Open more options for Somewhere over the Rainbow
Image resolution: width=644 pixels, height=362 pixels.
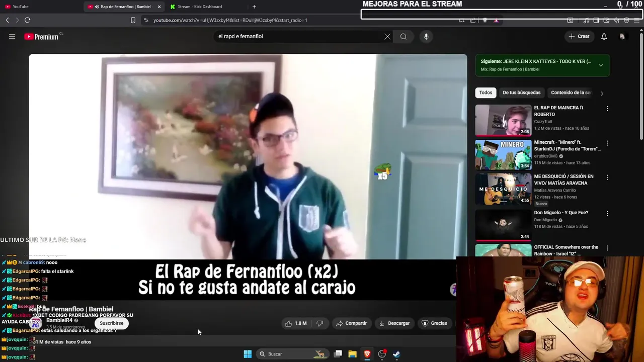[x=607, y=248]
